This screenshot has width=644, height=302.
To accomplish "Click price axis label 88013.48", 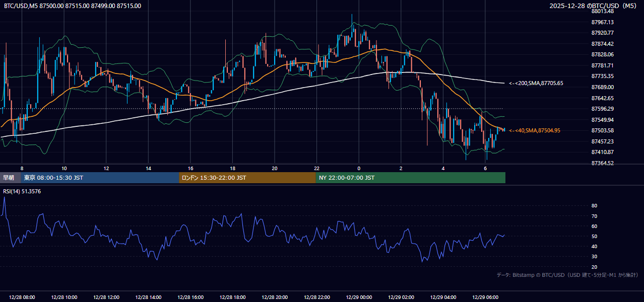I will (603, 11).
